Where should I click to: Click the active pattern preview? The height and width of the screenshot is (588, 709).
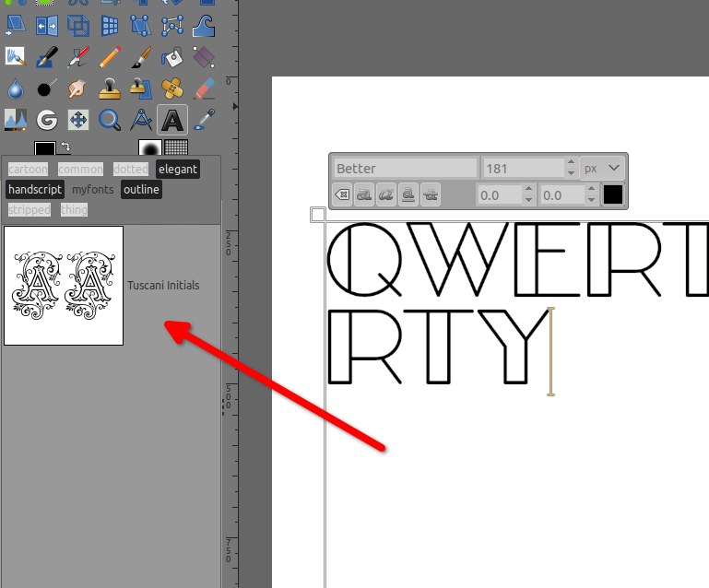[176, 147]
